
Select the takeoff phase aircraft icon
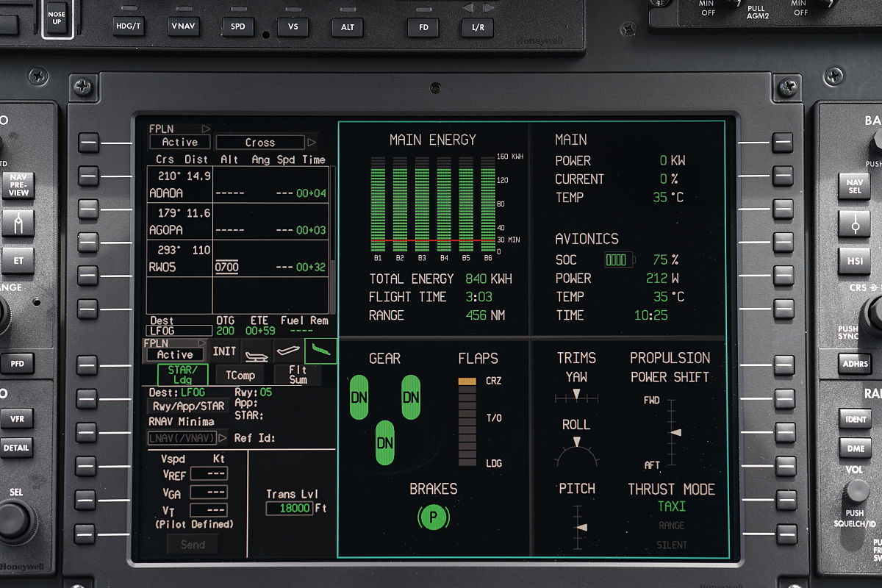coord(257,352)
